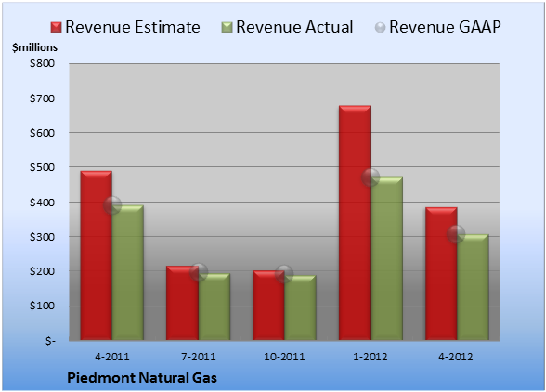Click the red estimate bar for 4-2012

(441, 273)
